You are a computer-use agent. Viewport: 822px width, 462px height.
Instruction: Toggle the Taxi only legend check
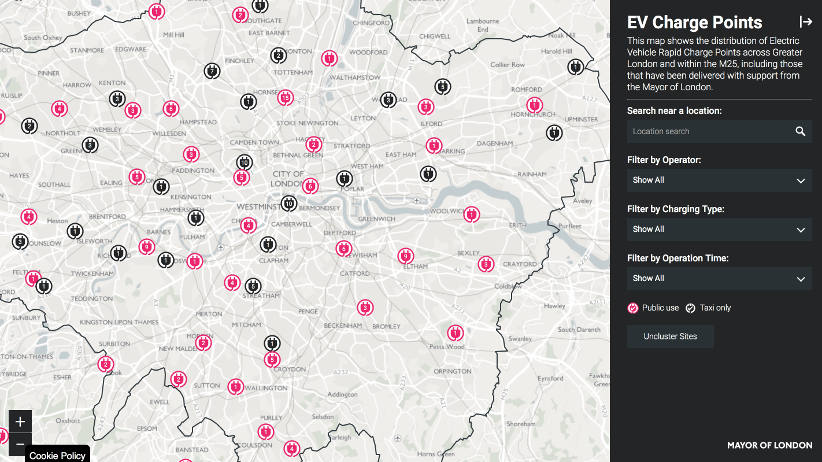click(x=691, y=308)
